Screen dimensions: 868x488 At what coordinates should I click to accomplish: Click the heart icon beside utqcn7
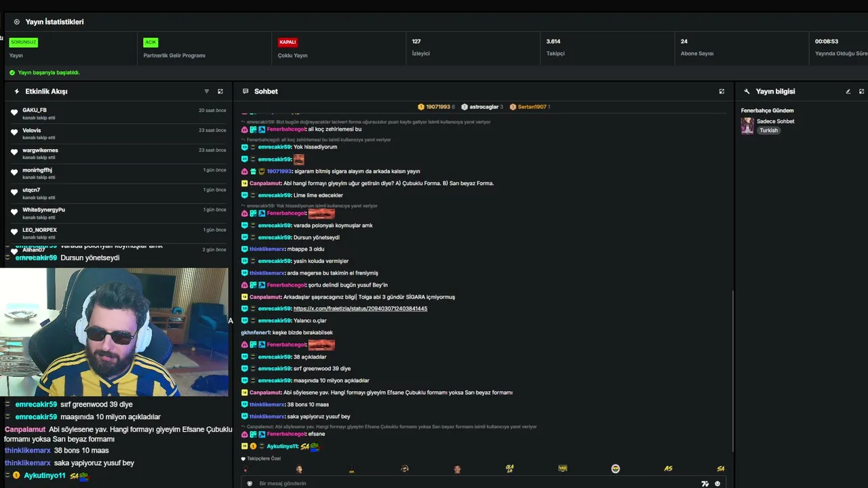click(x=14, y=192)
